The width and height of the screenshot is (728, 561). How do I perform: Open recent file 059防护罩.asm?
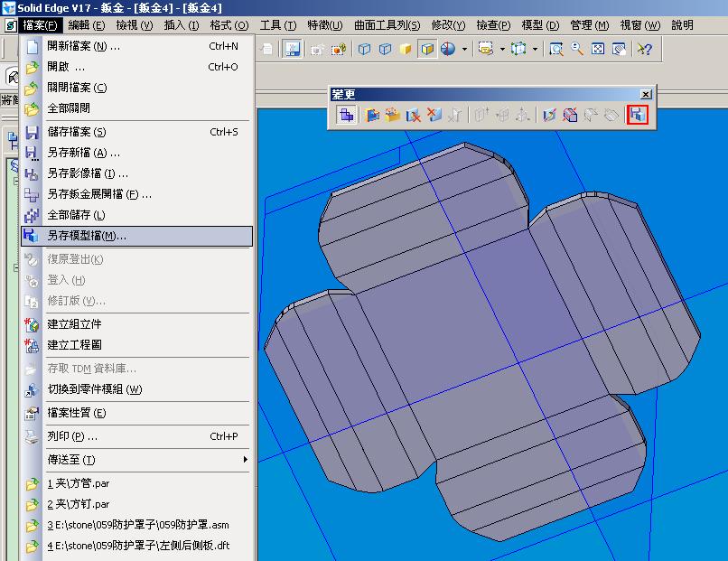coord(137,525)
